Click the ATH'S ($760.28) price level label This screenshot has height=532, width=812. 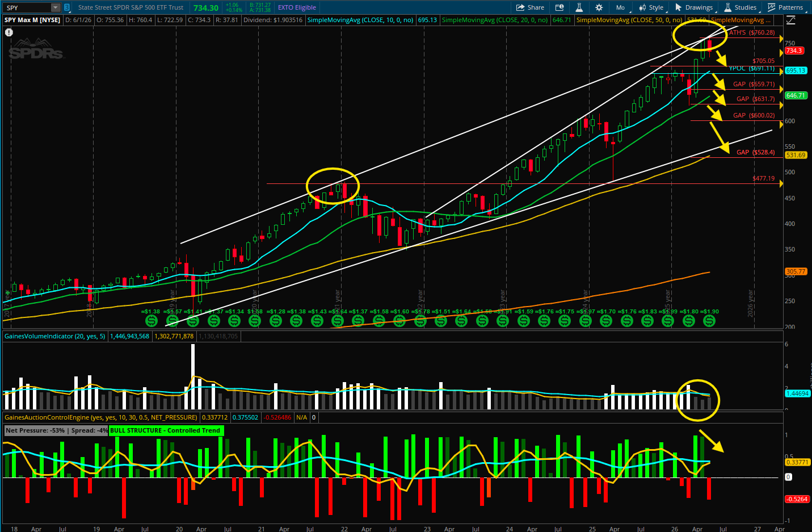(x=752, y=32)
